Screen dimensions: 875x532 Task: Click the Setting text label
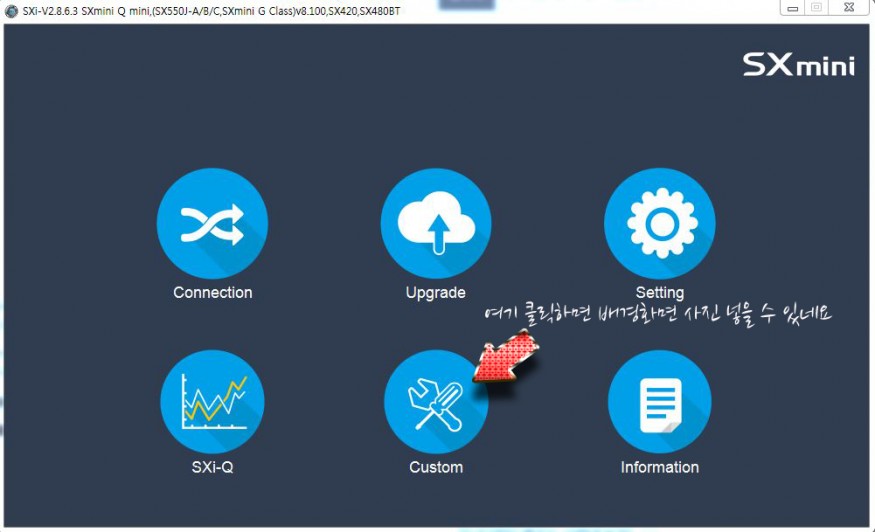[x=660, y=293]
